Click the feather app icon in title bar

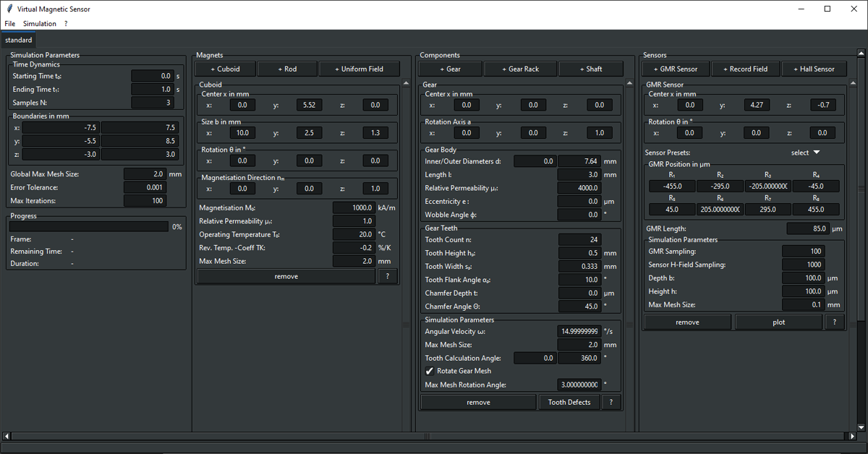8,9
